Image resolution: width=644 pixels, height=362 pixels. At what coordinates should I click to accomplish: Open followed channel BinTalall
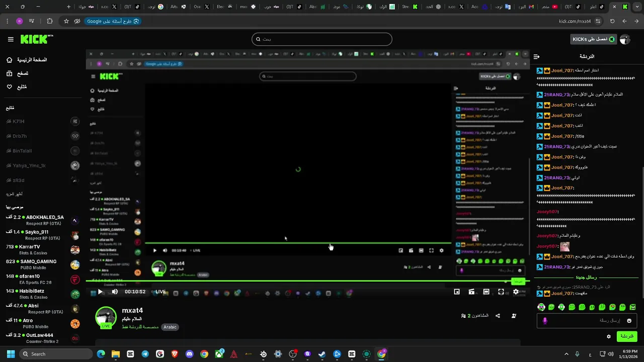pos(42,151)
